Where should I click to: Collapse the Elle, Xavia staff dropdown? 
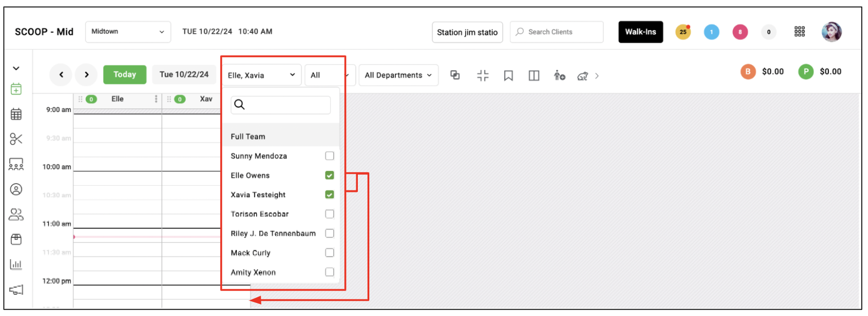point(261,75)
